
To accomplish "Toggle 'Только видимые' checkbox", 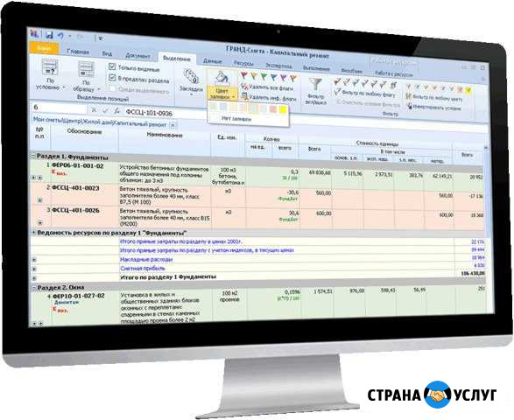I will click(112, 66).
